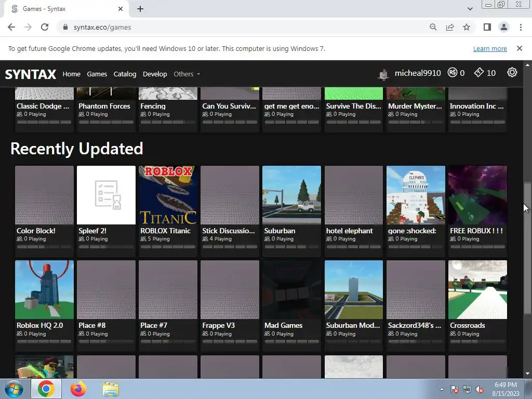Open the Windows Start button
The height and width of the screenshot is (399, 532).
tap(14, 389)
